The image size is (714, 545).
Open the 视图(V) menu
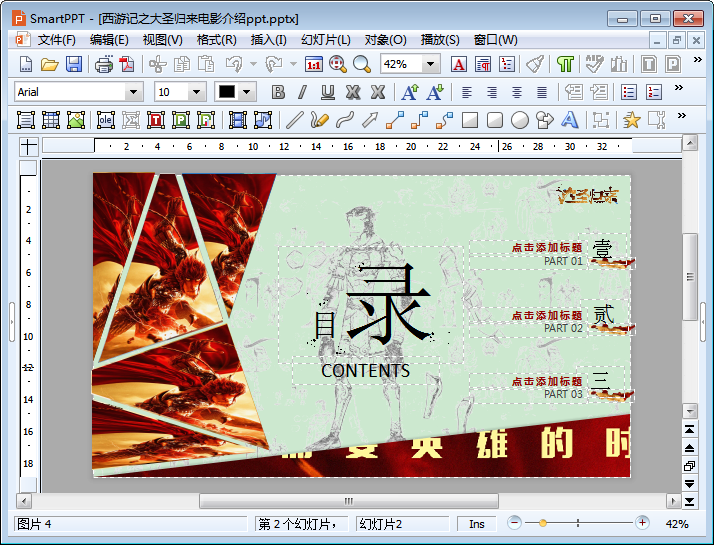click(163, 40)
